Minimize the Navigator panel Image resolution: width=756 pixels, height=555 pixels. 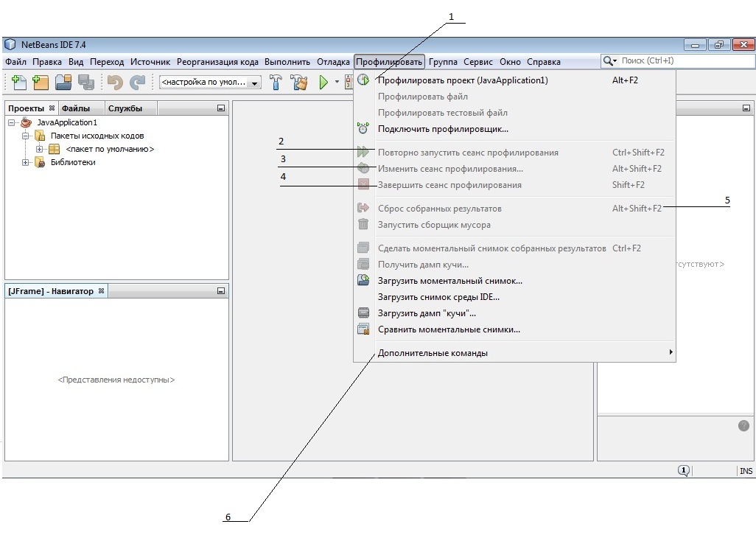221,290
